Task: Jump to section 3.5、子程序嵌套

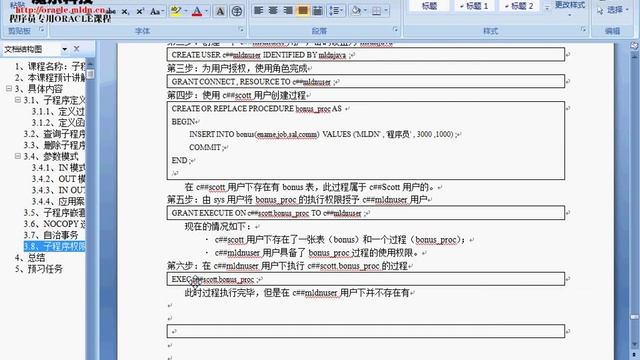Action: tap(54, 213)
